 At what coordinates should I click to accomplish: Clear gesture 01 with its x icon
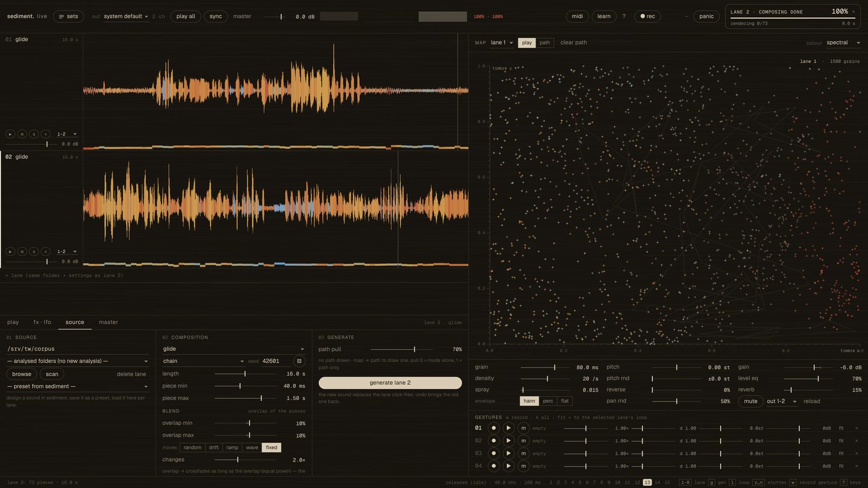tap(857, 428)
